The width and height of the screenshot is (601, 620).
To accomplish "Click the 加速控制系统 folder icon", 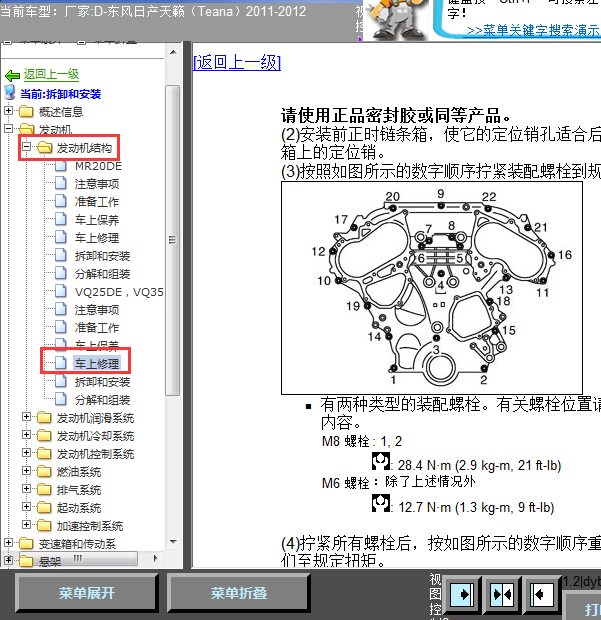I will click(44, 525).
